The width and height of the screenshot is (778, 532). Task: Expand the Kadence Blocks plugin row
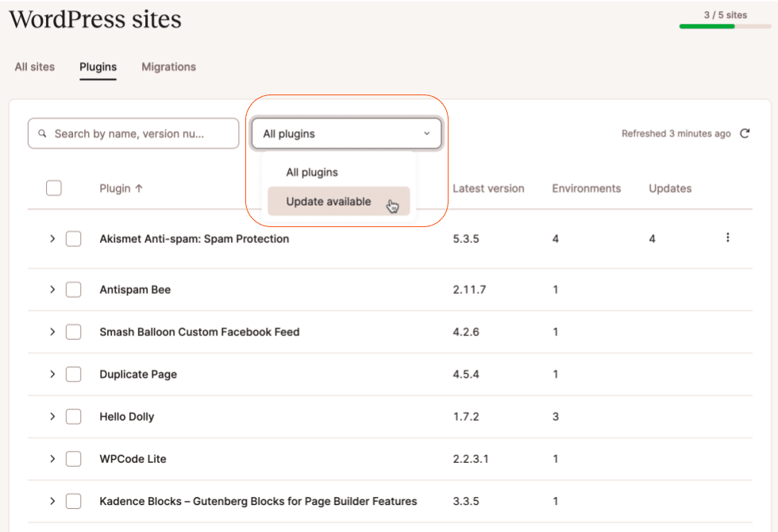[x=52, y=501]
